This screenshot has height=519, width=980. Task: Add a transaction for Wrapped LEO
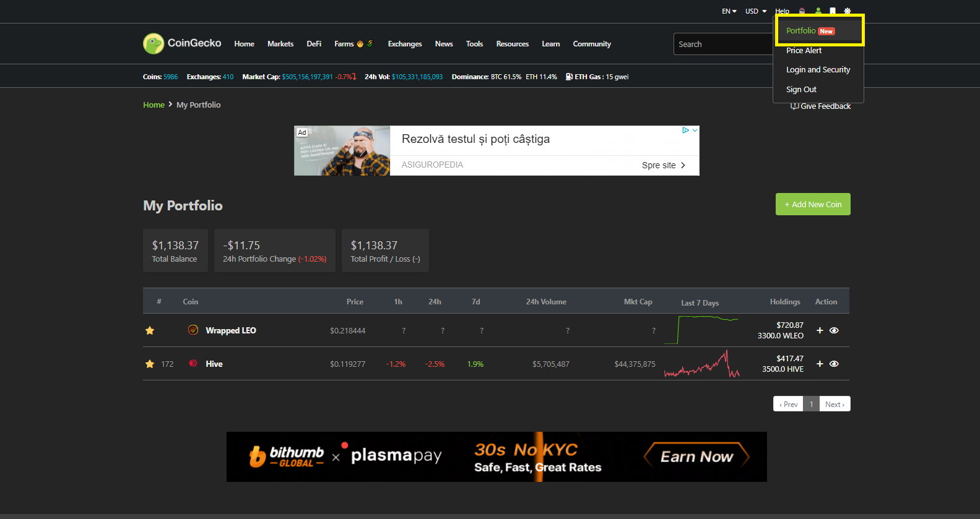click(820, 330)
